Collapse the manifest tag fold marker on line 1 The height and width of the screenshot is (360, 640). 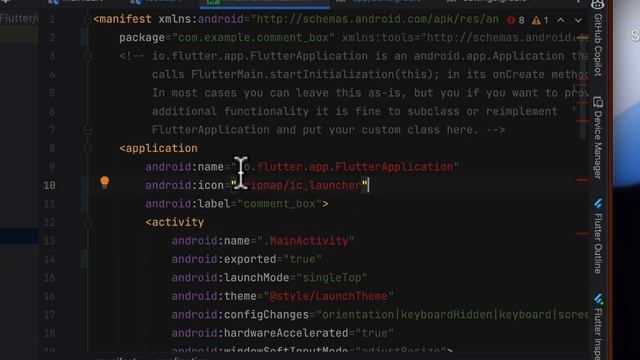coord(87,19)
